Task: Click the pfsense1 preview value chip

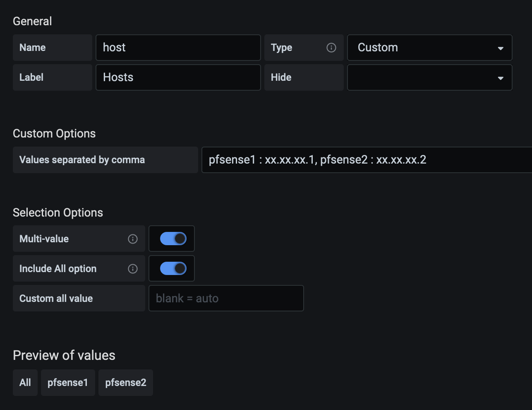Action: click(68, 383)
